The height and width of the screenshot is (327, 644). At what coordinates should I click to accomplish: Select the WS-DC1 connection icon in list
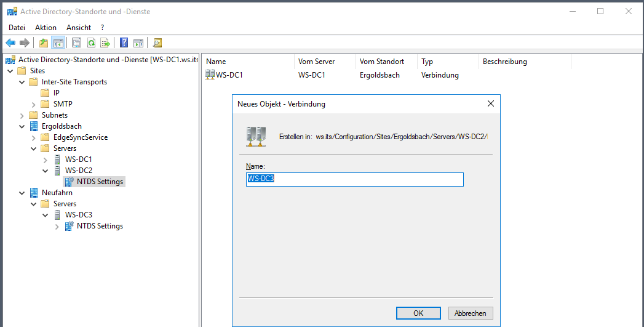point(210,75)
